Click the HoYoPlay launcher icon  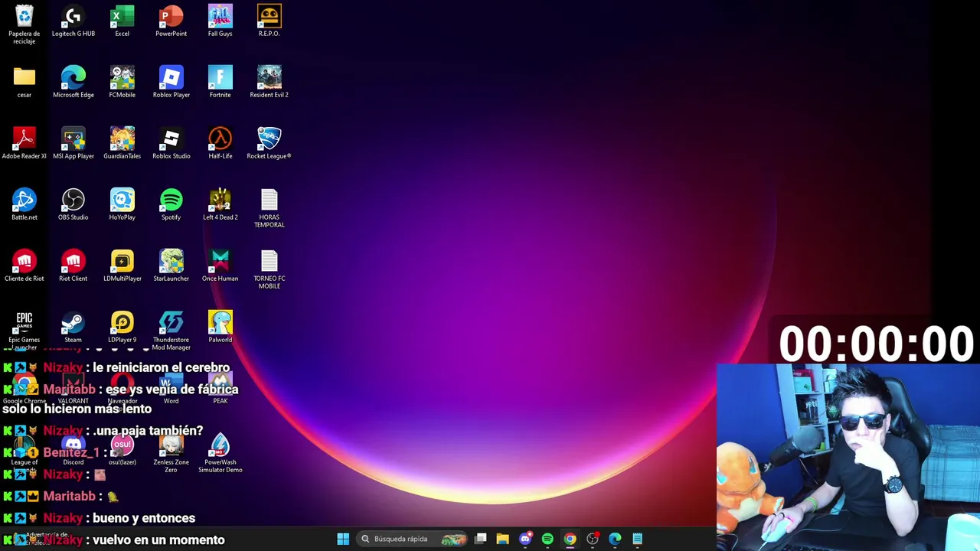click(x=122, y=205)
